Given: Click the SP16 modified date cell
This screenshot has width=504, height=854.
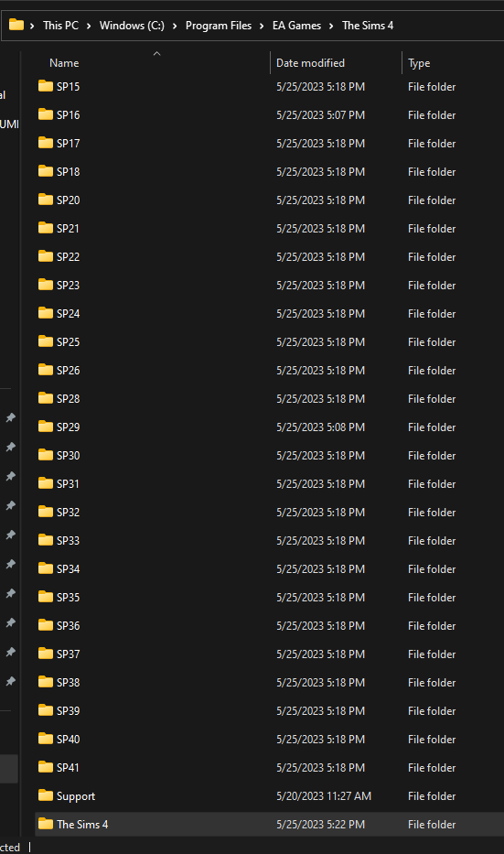Looking at the screenshot, I should 320,115.
